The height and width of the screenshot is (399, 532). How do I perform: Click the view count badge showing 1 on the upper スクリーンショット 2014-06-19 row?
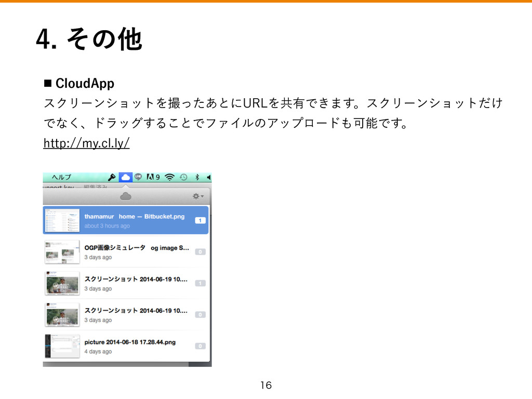pos(200,283)
